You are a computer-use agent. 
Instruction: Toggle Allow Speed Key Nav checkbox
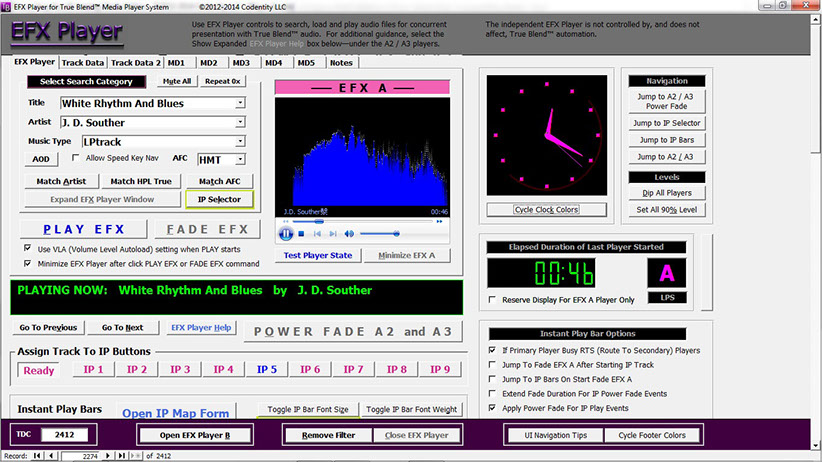pos(77,158)
